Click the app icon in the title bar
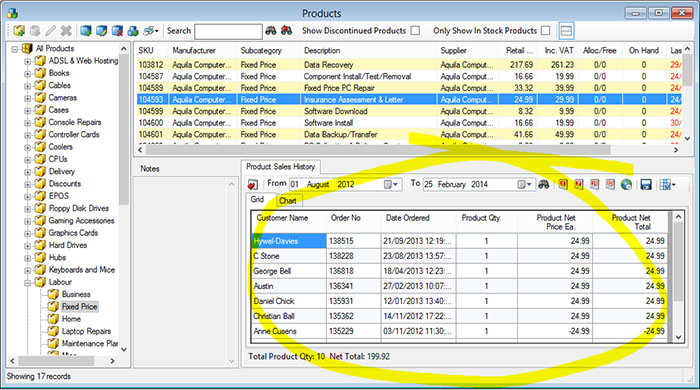The width and height of the screenshot is (700, 390). 12,13
